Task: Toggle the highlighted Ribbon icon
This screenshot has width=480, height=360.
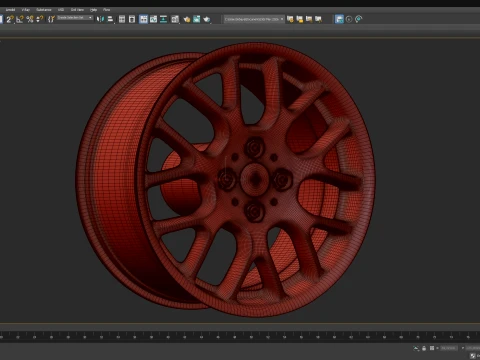Action: 143,19
